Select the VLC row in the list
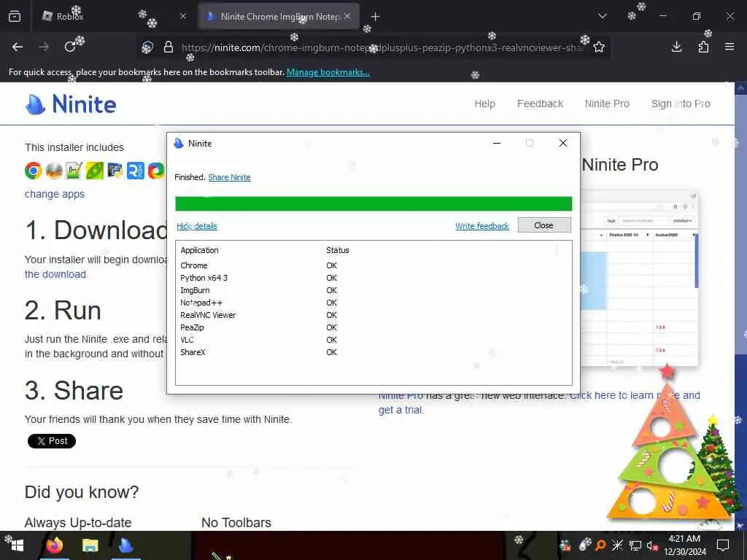 click(373, 340)
